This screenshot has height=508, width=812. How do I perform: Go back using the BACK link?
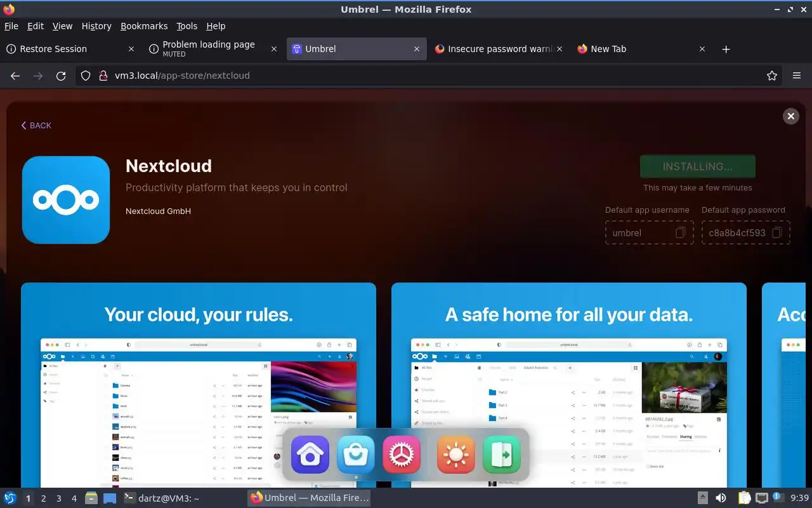36,126
